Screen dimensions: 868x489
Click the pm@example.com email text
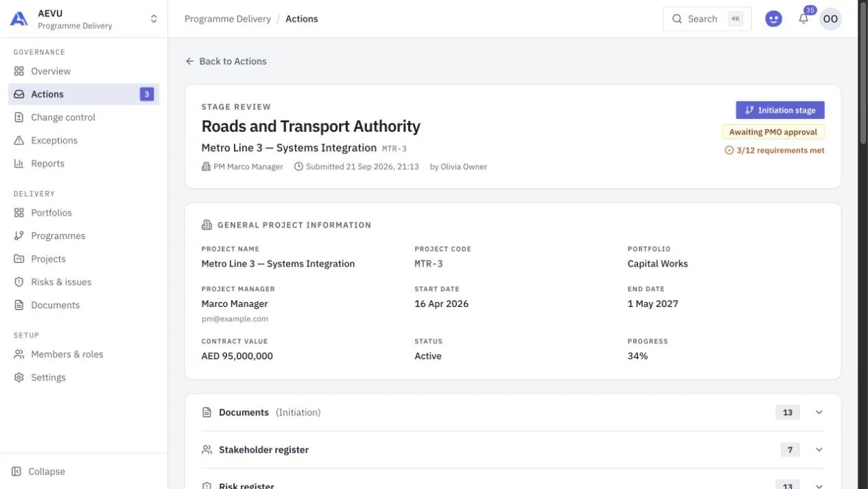tap(235, 319)
